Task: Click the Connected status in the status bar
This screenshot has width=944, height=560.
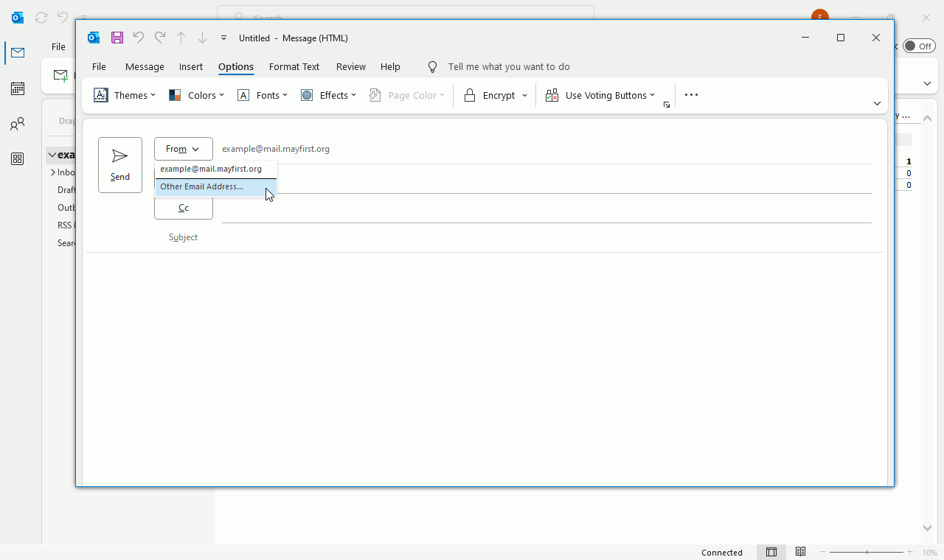Action: 722,553
